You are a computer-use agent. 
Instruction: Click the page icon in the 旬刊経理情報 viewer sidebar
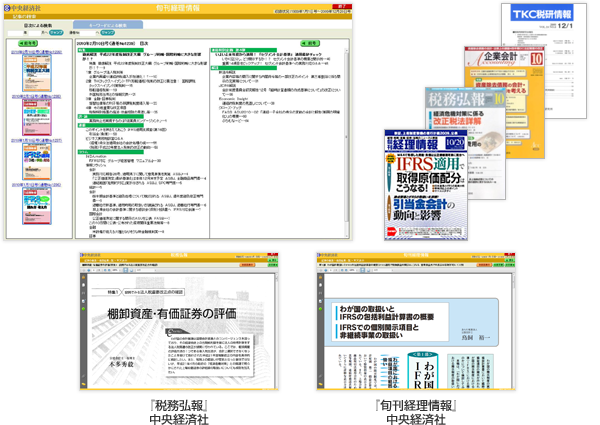click(321, 285)
